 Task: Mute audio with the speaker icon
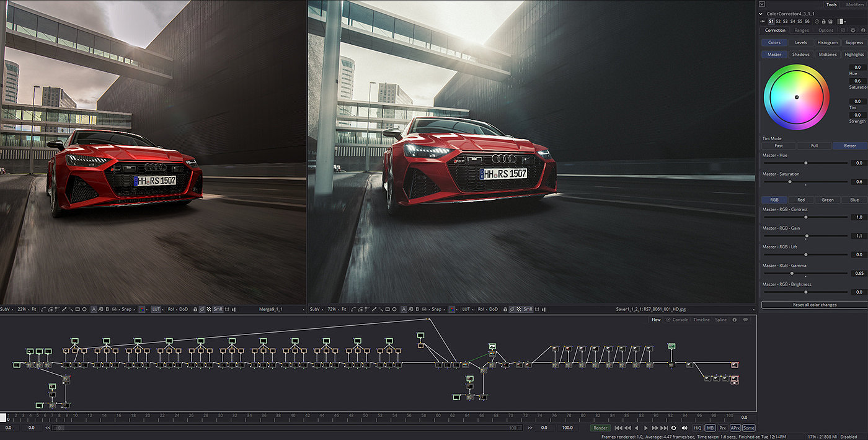pos(684,428)
